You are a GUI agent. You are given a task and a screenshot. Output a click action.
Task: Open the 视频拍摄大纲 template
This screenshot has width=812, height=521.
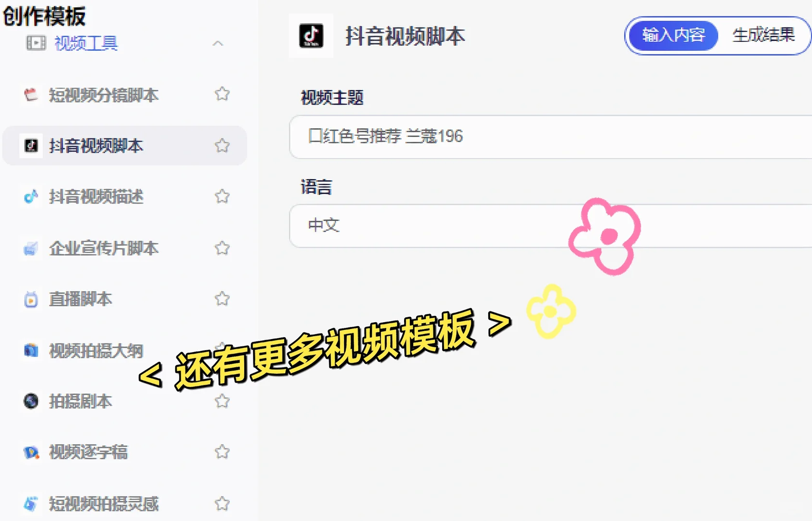coord(96,351)
